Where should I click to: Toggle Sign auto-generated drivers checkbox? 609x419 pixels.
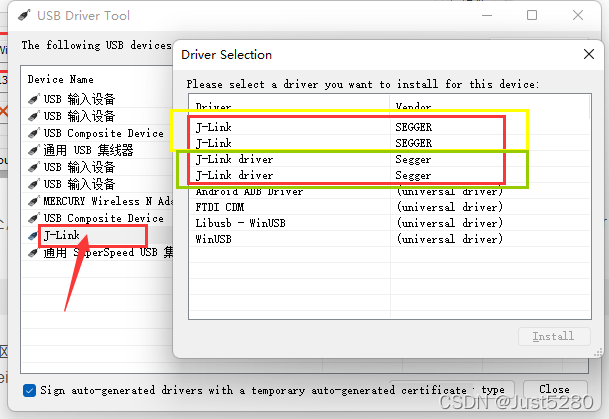(29, 390)
